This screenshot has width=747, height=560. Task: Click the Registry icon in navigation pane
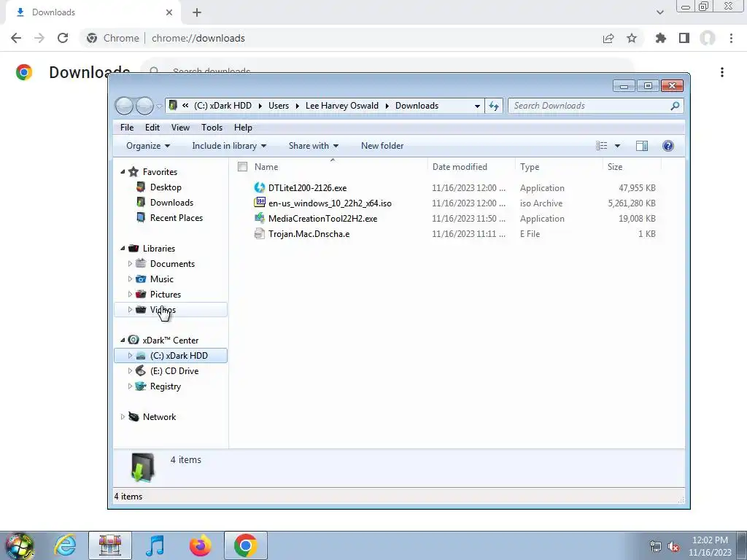(141, 386)
